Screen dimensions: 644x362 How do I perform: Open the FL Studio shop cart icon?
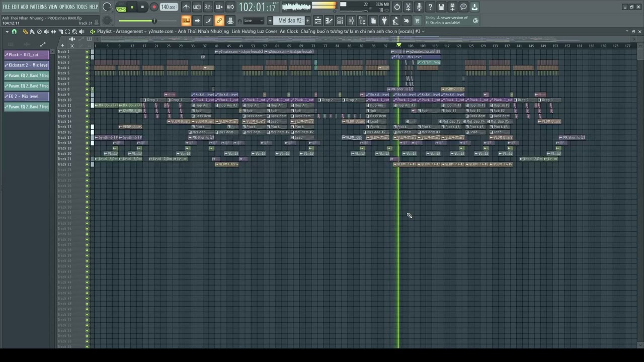pyautogui.click(x=418, y=21)
